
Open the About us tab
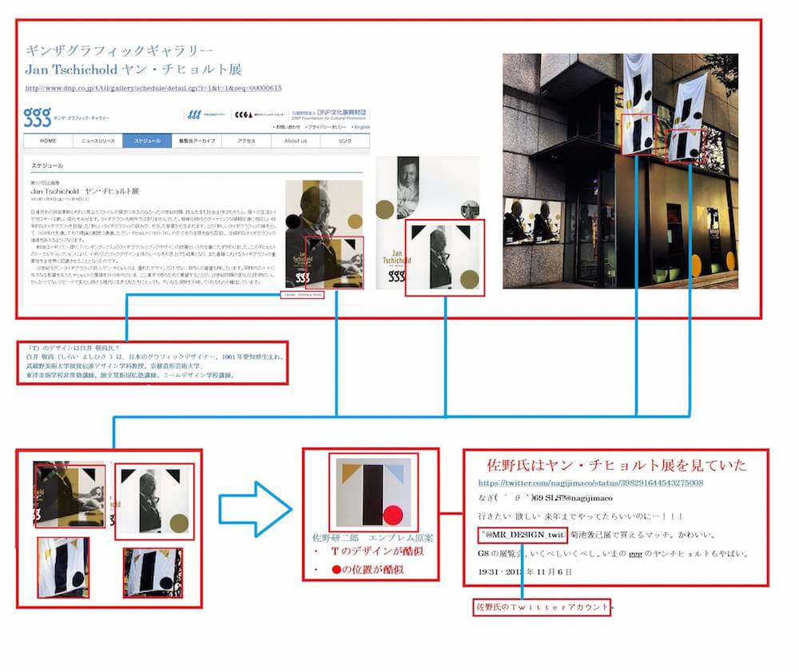tap(296, 141)
